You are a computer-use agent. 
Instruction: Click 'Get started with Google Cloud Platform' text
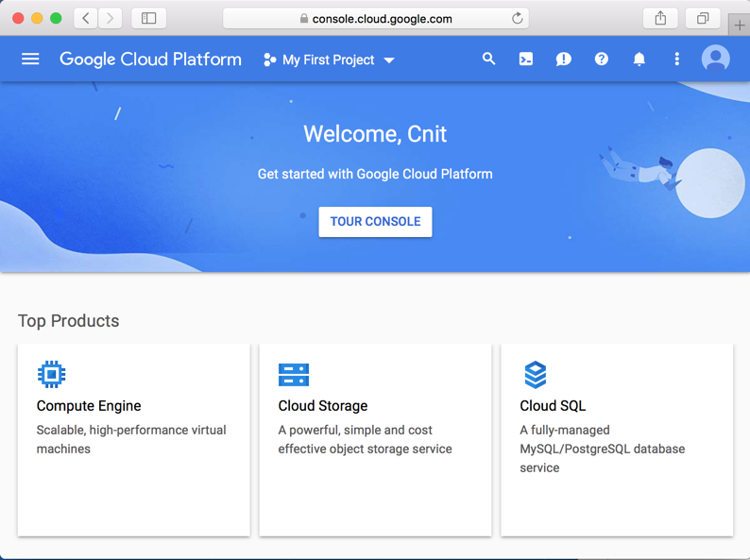click(x=375, y=174)
